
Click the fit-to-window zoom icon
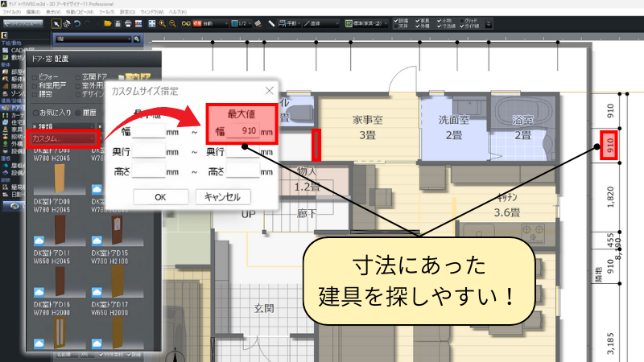152,24
